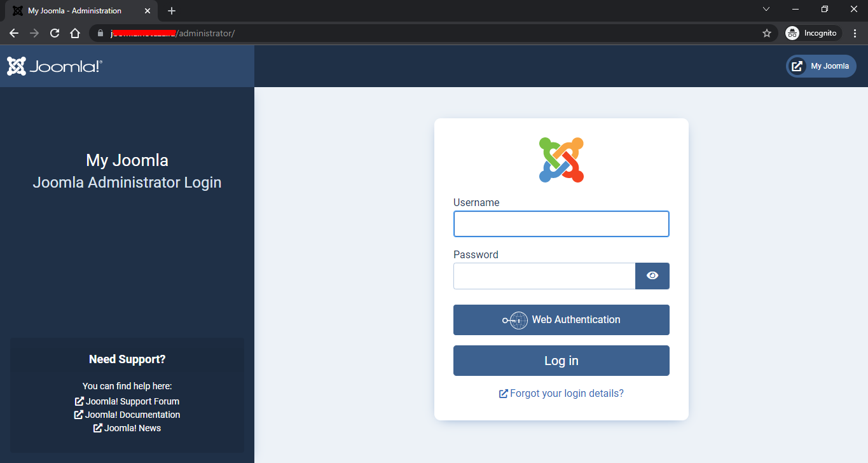Click the Joomla Administrator Login heading
The height and width of the screenshot is (463, 868).
pos(127,183)
